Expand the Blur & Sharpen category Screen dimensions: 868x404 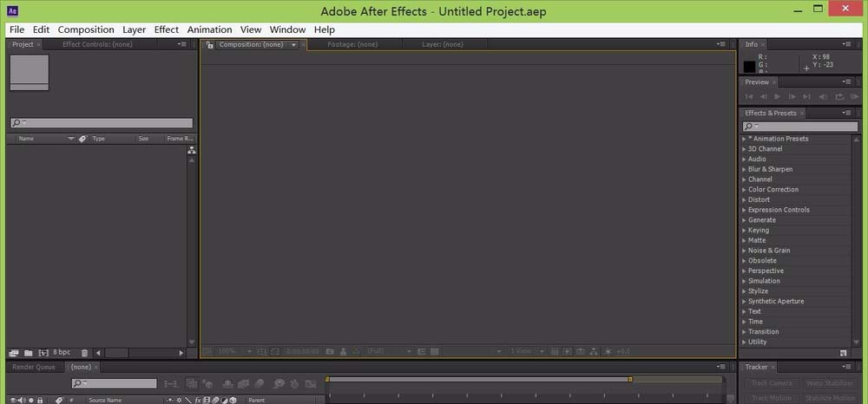(744, 170)
